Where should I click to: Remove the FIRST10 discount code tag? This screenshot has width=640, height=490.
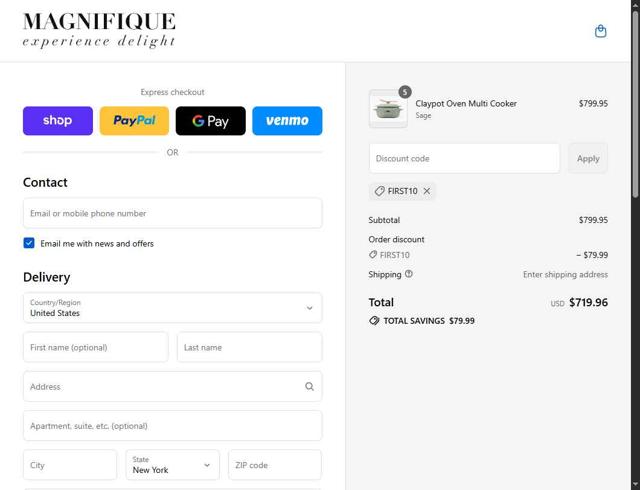coord(427,191)
